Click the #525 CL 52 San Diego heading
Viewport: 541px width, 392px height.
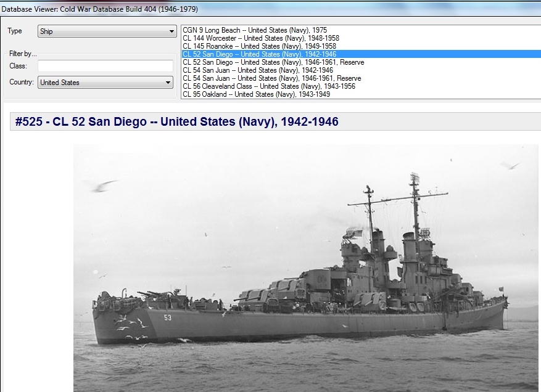(176, 121)
